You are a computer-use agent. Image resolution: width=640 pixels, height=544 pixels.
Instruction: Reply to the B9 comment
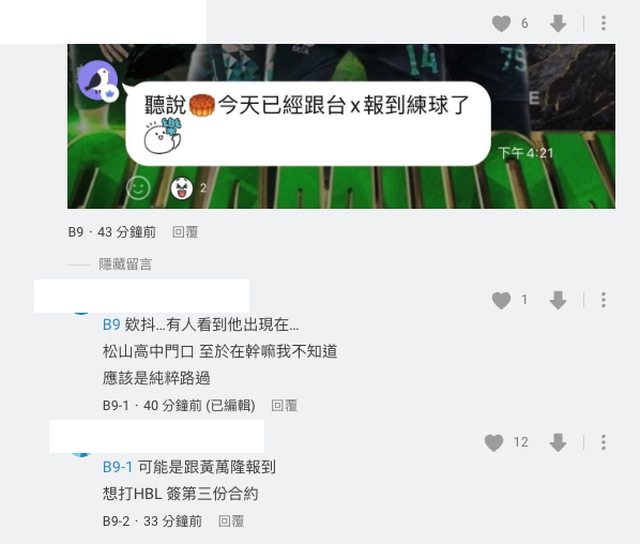tap(185, 232)
